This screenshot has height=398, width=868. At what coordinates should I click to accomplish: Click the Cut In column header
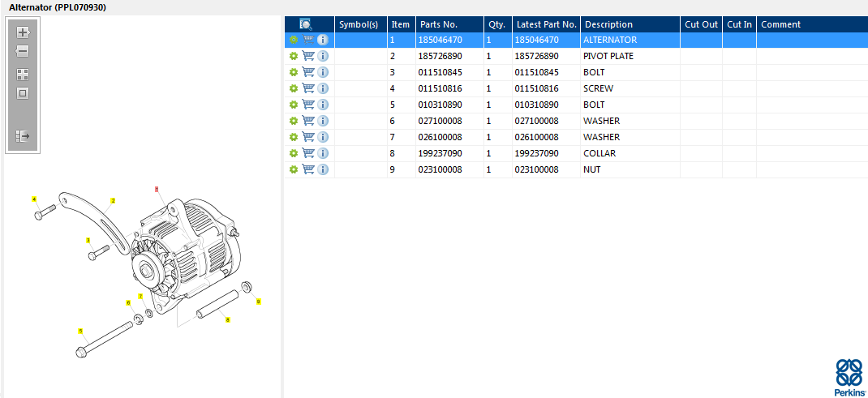click(740, 24)
